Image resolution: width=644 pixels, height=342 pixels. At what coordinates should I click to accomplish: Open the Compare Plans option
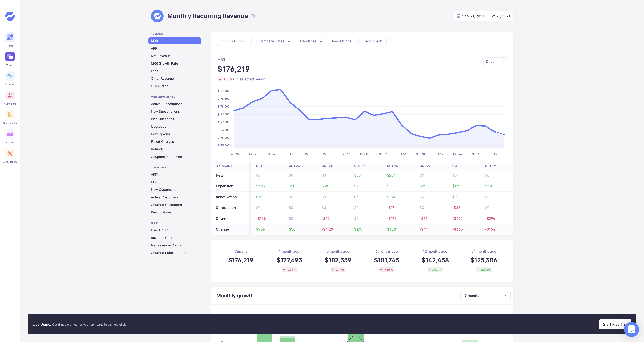coord(234,41)
